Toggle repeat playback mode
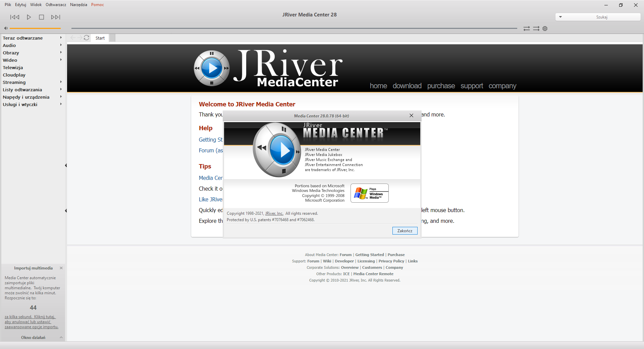This screenshot has width=644, height=349. coord(527,29)
